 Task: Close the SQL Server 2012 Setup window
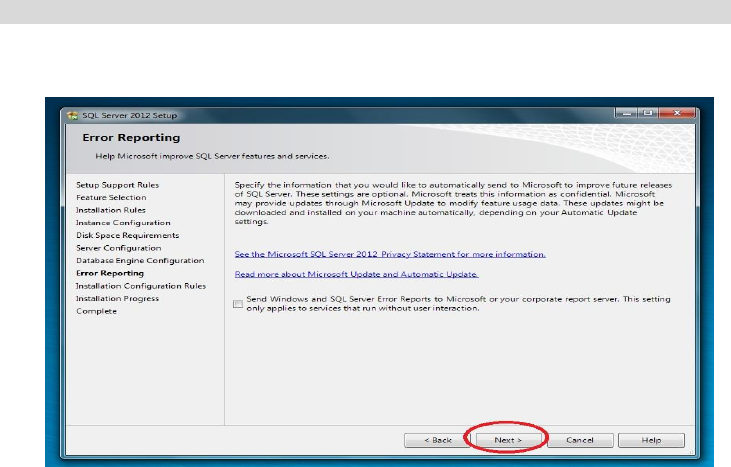(x=677, y=113)
